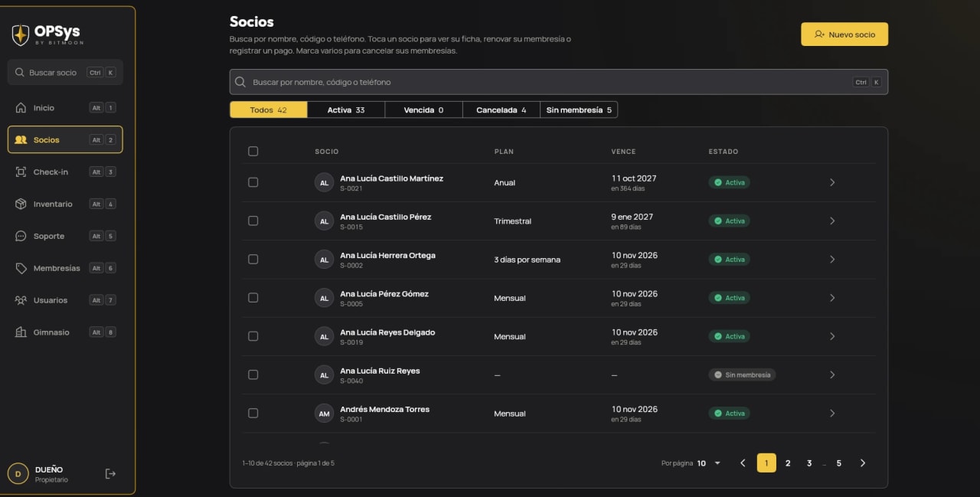980x497 pixels.
Task: Open the chevron for Ana Lucía Castillo Martínez
Action: tap(832, 182)
